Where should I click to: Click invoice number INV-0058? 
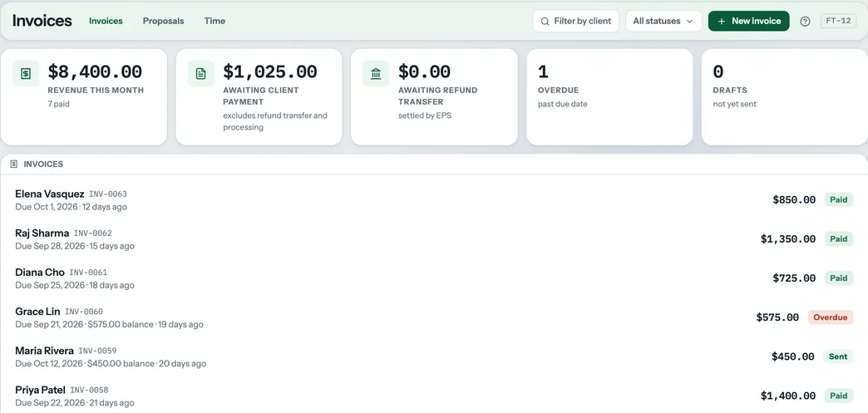[89, 391]
